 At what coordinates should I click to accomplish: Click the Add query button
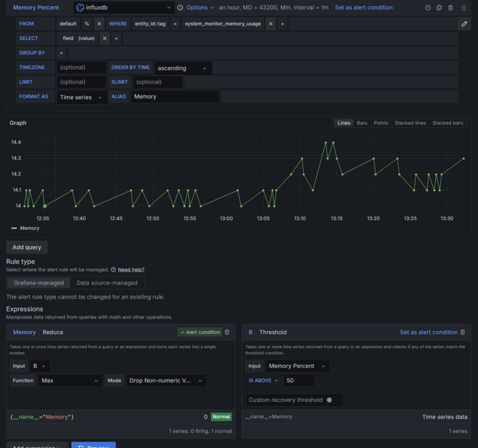click(27, 247)
